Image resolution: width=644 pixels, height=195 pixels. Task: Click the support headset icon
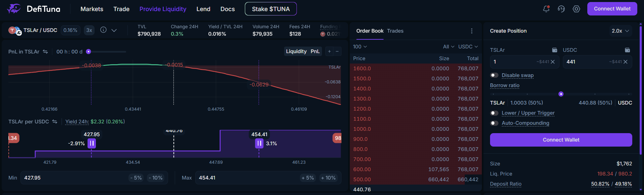coord(561,9)
